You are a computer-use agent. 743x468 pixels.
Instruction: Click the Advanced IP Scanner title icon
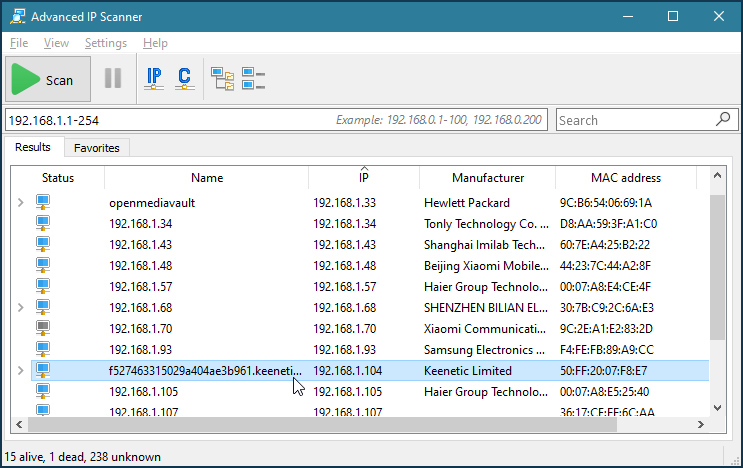tap(18, 16)
